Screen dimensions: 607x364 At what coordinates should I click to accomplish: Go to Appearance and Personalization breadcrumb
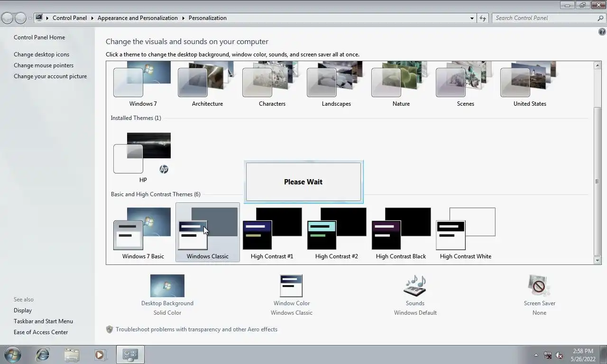[x=138, y=18]
